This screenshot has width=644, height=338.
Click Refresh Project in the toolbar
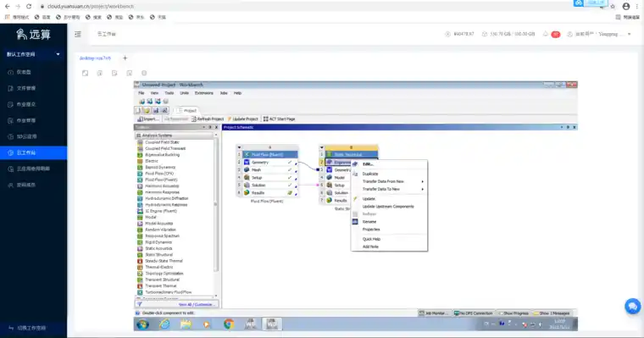(x=208, y=119)
